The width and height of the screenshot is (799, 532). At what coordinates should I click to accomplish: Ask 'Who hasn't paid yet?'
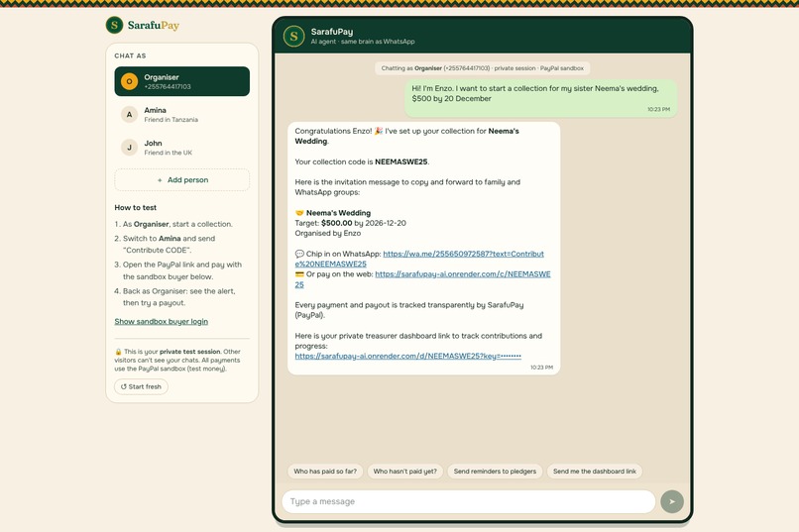click(405, 472)
